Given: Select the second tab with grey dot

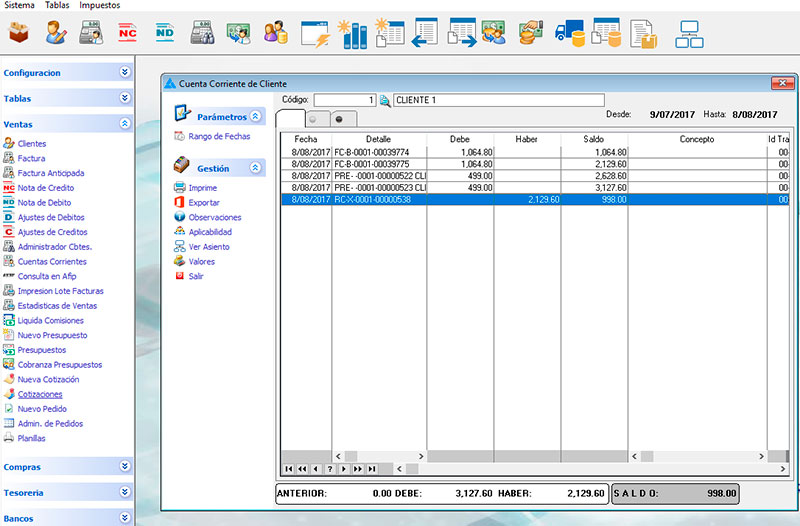Looking at the screenshot, I should (x=314, y=119).
